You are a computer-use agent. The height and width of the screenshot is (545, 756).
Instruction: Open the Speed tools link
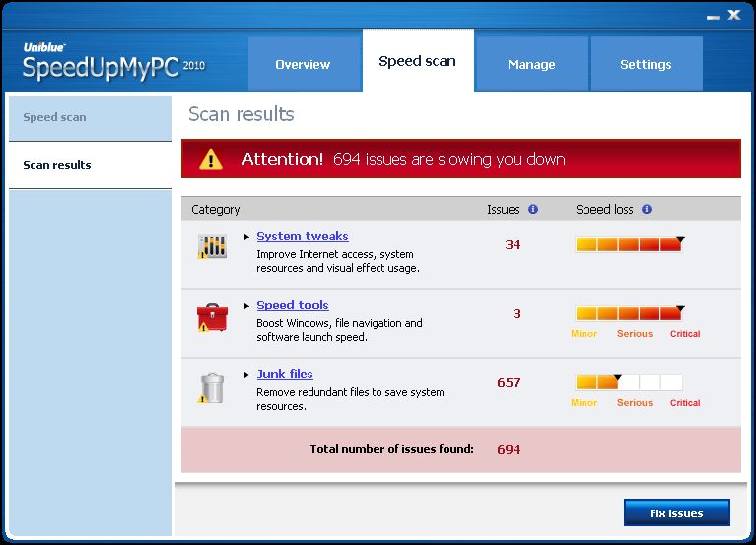coord(293,306)
